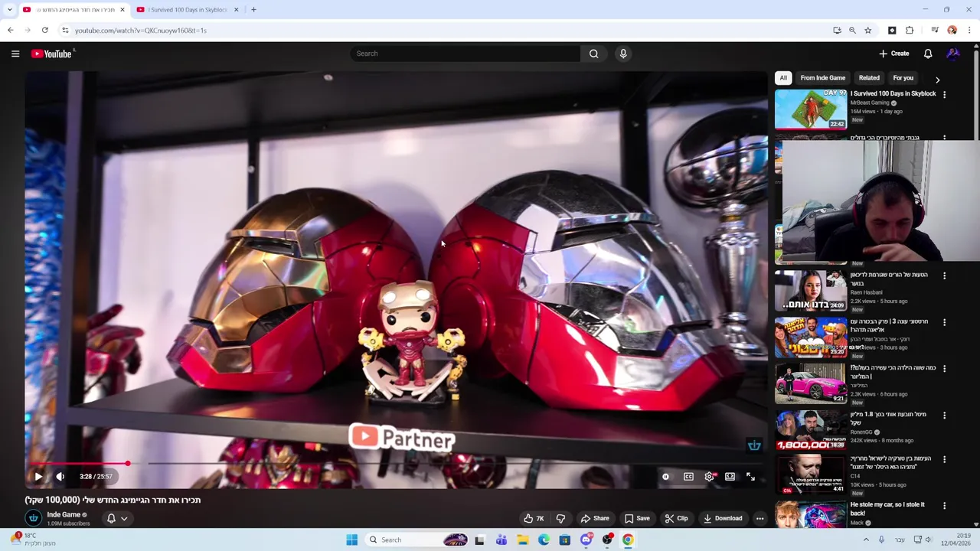Switch to the I Survived 100 Days tab
The image size is (980, 551).
187,10
